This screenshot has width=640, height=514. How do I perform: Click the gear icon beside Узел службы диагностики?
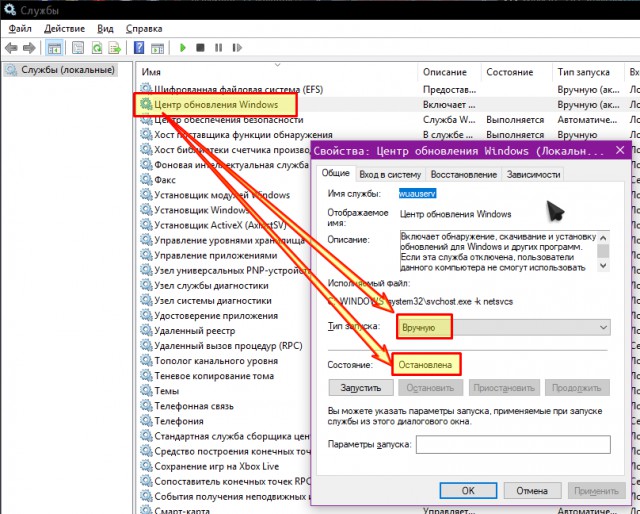[146, 285]
